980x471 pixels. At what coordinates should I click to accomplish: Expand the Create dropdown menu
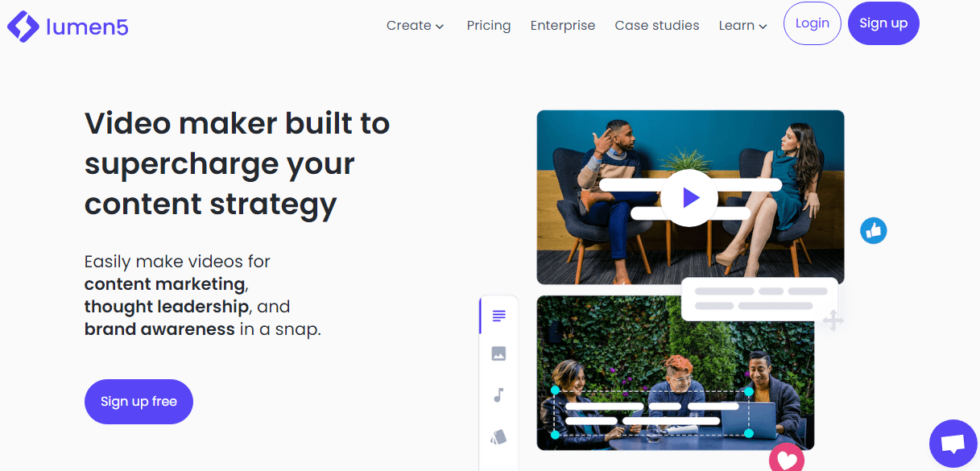[415, 26]
